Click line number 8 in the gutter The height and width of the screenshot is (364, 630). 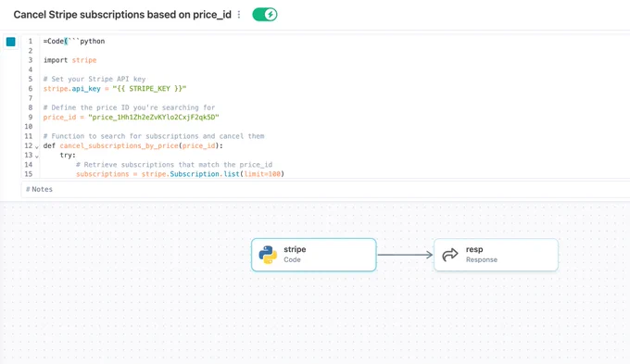pyautogui.click(x=31, y=107)
